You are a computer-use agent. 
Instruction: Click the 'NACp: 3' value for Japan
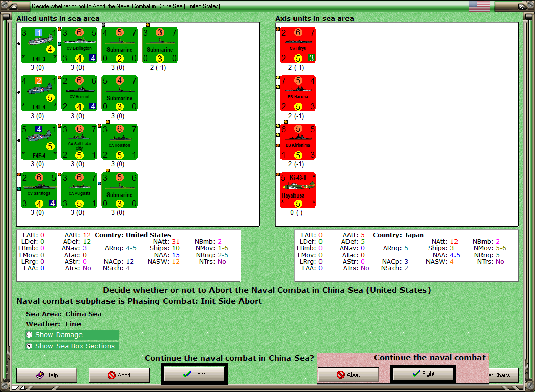(395, 262)
